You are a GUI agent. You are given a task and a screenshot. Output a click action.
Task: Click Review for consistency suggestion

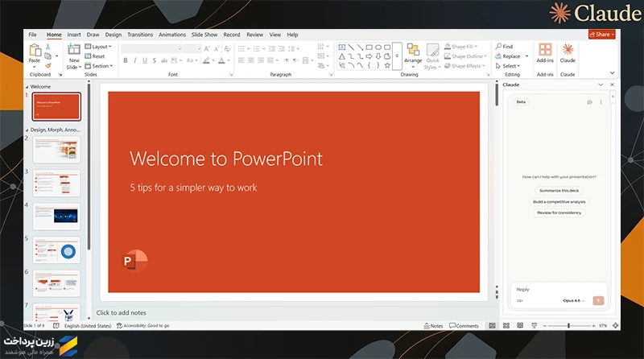pos(559,213)
